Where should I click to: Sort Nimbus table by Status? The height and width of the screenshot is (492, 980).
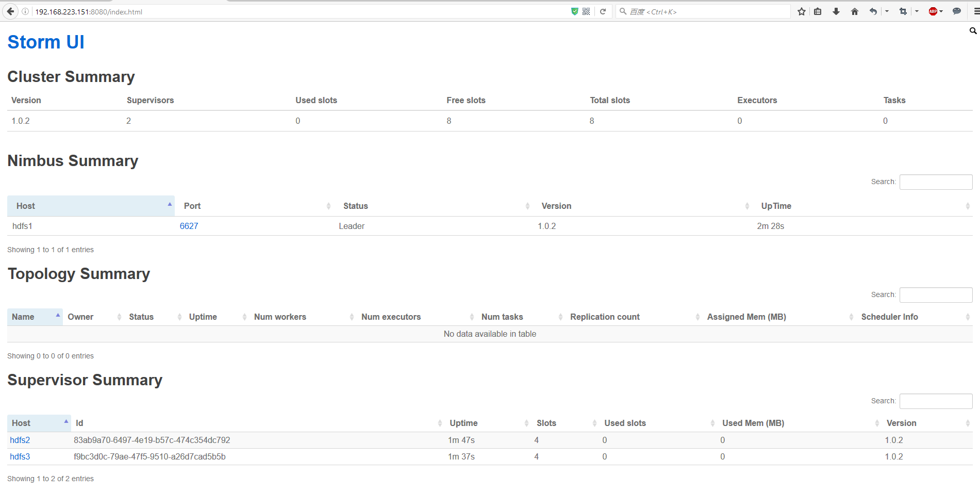(x=434, y=206)
